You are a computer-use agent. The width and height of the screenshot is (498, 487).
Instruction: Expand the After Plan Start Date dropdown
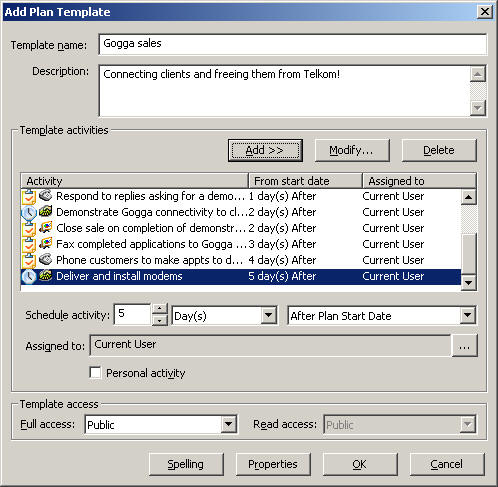point(468,315)
